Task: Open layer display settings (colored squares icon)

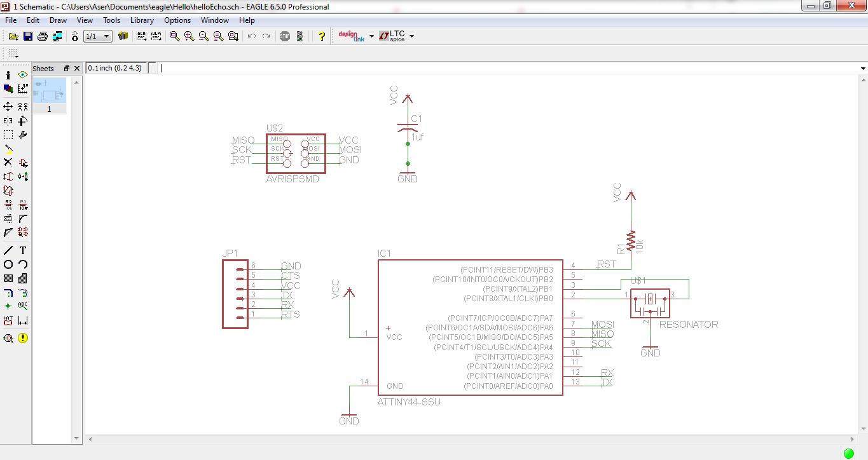Action: pos(8,89)
